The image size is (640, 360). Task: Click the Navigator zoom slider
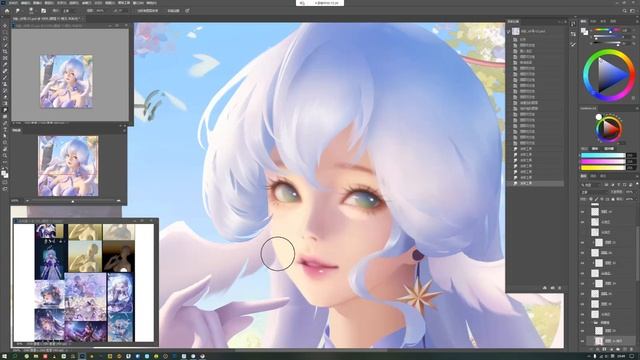pos(73,201)
